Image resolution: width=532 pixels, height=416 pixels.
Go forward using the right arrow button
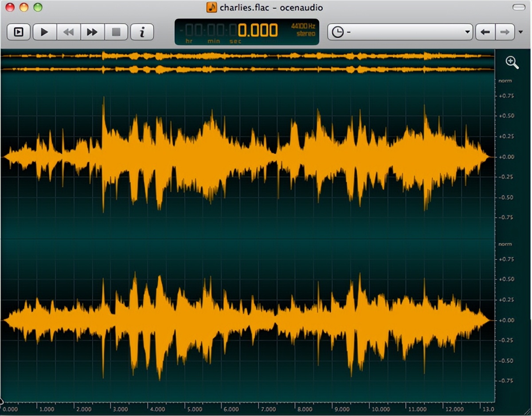505,32
